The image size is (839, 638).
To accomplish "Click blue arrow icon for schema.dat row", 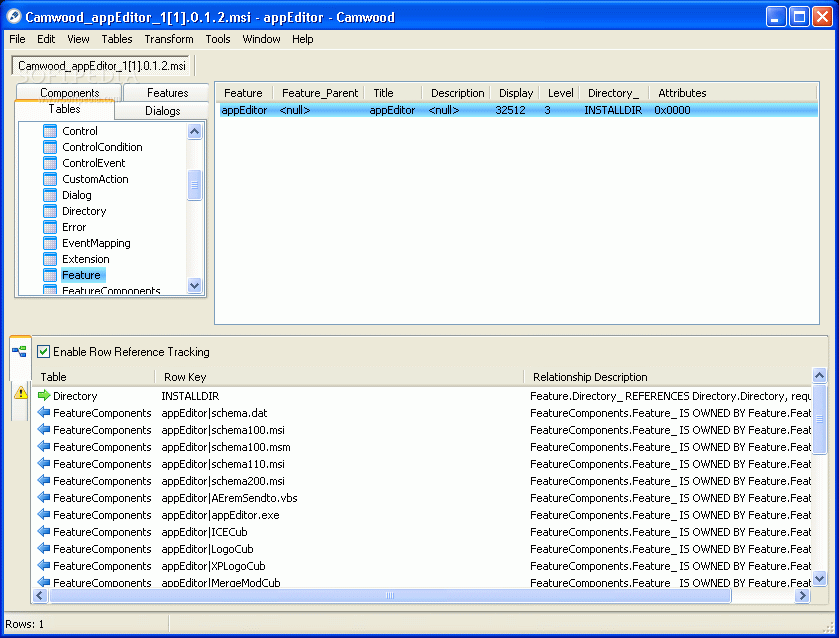I will click(44, 413).
